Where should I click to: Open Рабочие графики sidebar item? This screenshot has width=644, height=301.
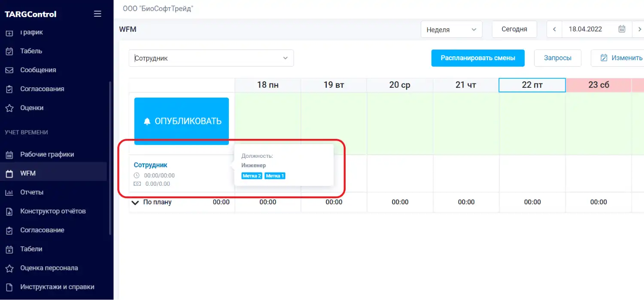tap(47, 154)
